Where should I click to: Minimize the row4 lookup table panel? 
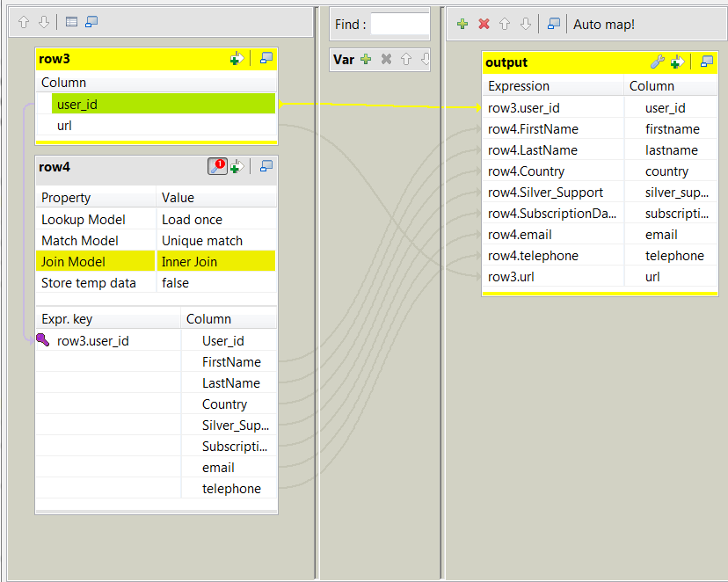(266, 166)
